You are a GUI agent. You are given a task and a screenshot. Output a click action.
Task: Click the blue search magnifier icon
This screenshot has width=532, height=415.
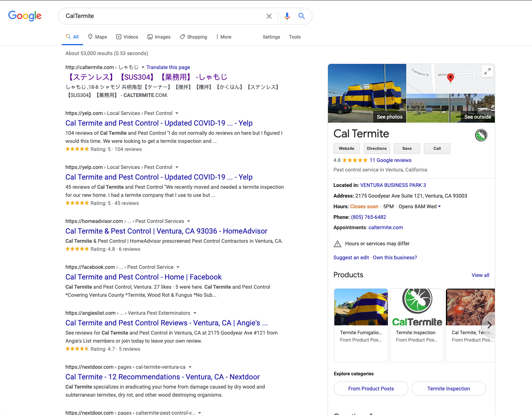301,16
